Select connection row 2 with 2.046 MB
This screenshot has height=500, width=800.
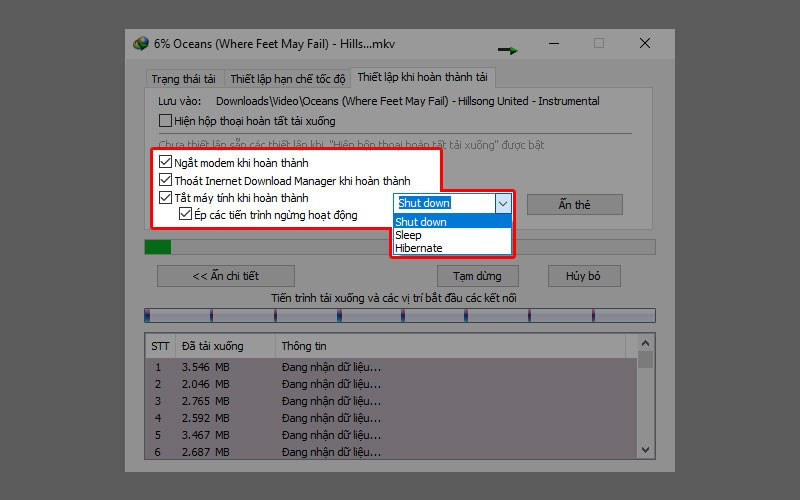(x=391, y=384)
